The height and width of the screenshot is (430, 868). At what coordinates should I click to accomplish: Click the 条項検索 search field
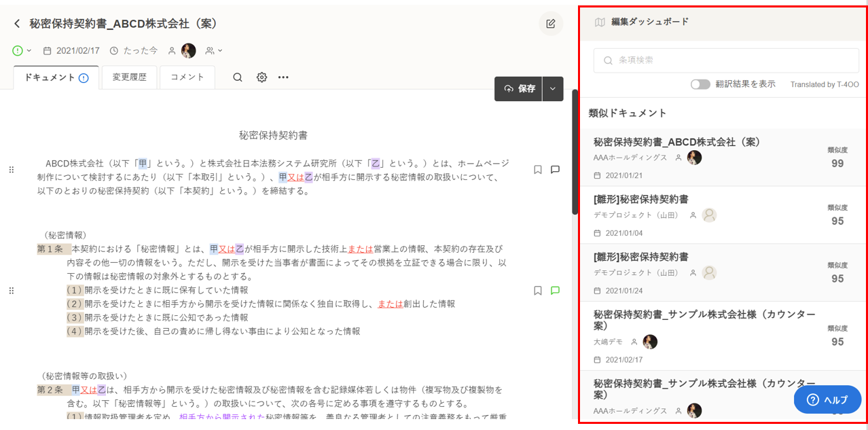tap(725, 60)
